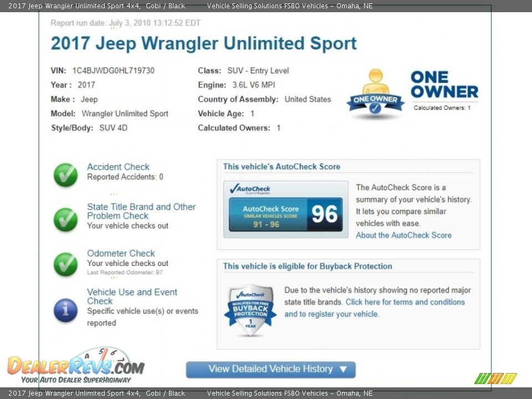Click the Make value Jeep
532x399 pixels.
(89, 99)
